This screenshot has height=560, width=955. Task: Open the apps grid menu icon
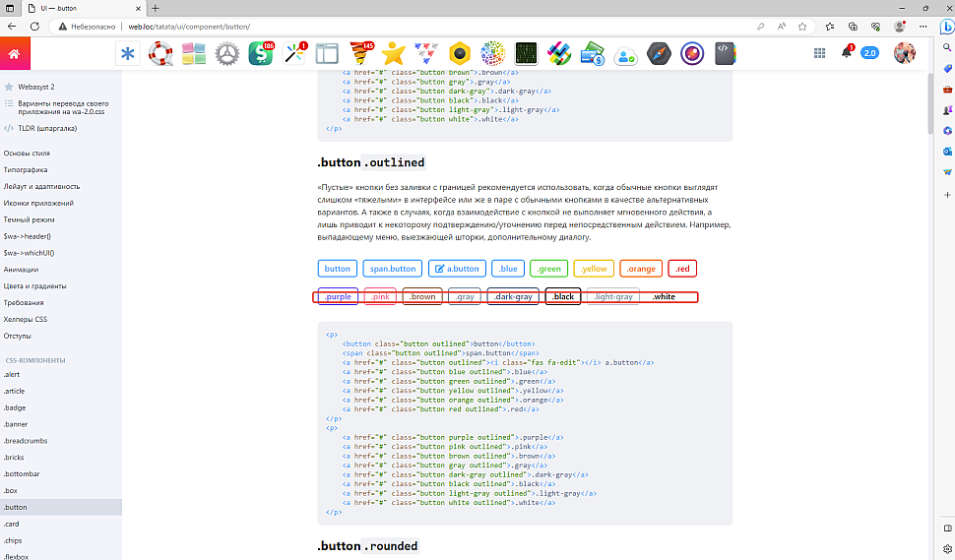(819, 53)
